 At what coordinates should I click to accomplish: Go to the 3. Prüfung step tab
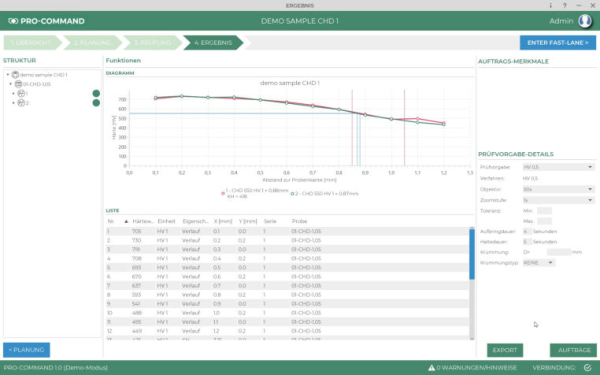(x=153, y=42)
